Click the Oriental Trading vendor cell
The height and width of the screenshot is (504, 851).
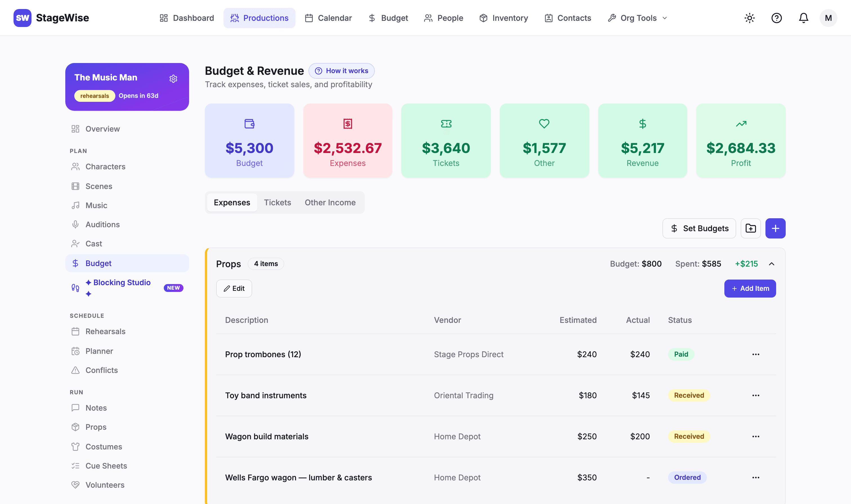point(463,395)
